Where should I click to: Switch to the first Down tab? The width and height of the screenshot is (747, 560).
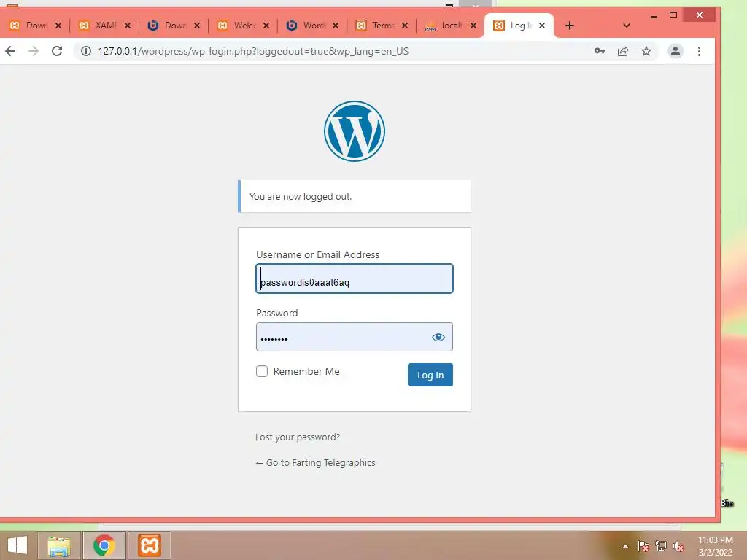pyautogui.click(x=29, y=26)
